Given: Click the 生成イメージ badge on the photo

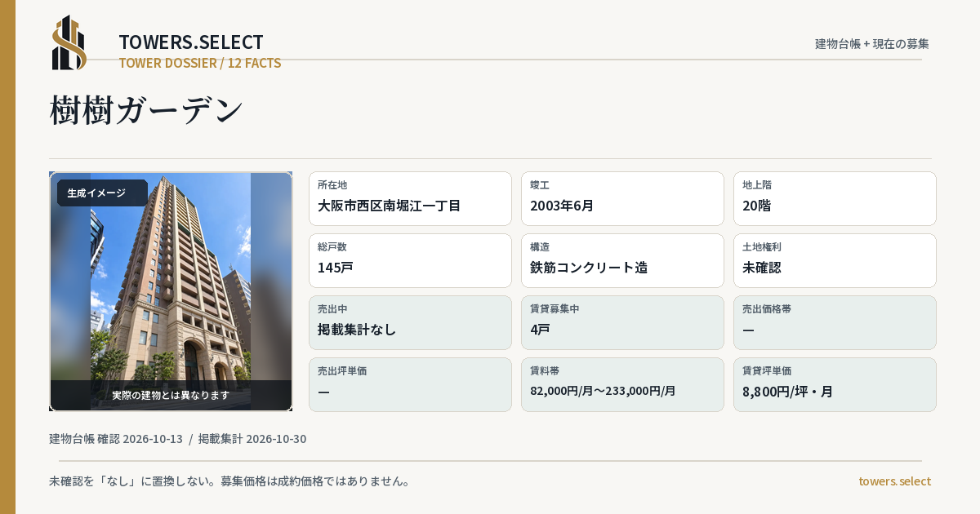Looking at the screenshot, I should pyautogui.click(x=102, y=193).
